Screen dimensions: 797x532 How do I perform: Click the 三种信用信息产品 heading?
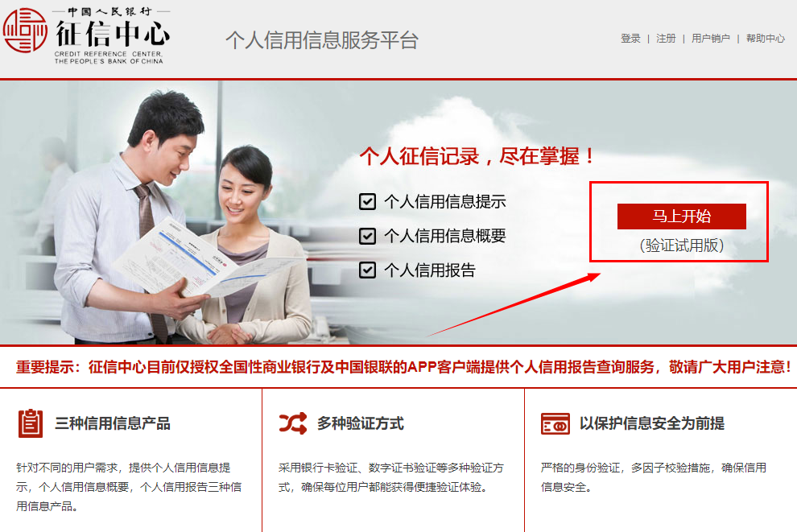pyautogui.click(x=113, y=423)
